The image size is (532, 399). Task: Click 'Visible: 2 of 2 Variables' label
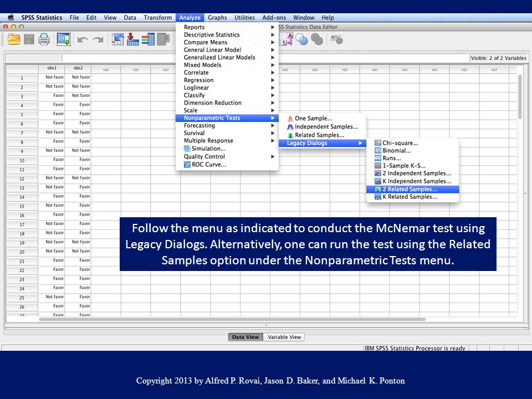(x=498, y=58)
